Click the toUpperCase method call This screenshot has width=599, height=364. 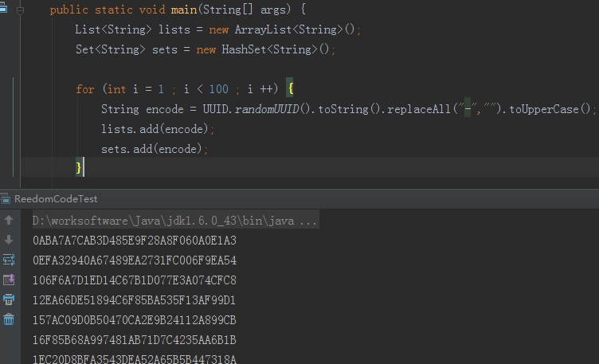click(x=544, y=109)
